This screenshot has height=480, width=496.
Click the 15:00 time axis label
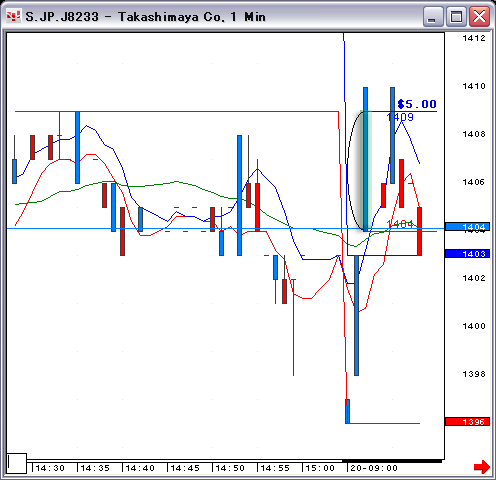click(320, 468)
